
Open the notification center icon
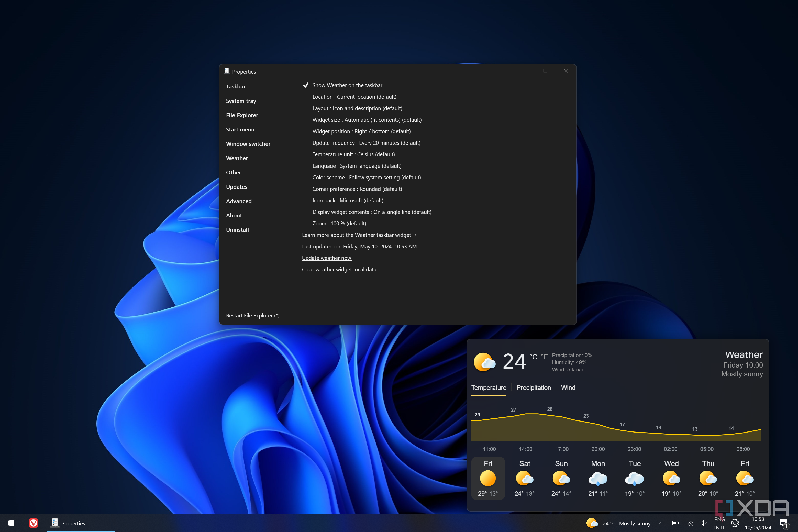(x=783, y=523)
